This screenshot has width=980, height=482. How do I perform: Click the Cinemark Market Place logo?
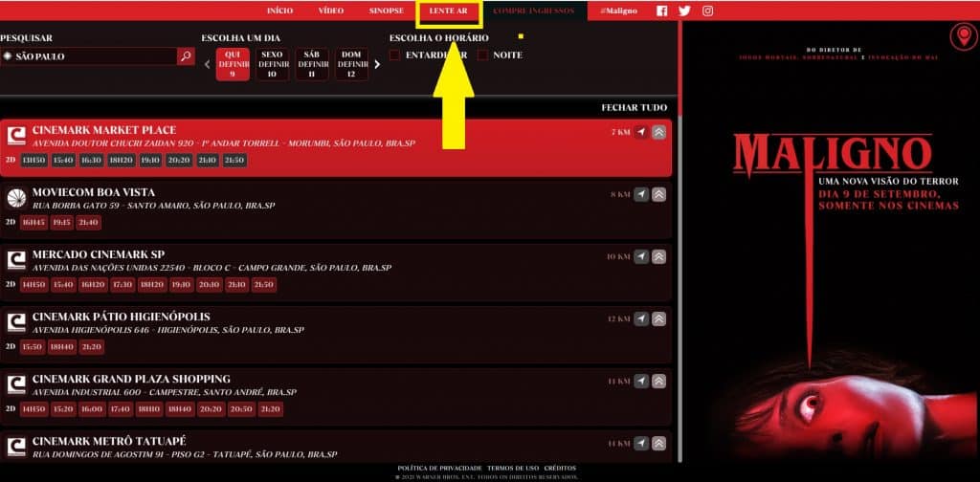[16, 136]
